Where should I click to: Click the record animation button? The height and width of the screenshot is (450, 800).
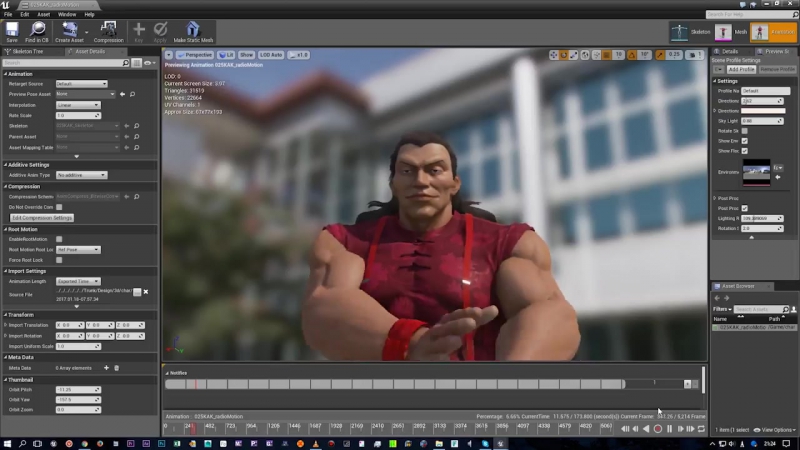coord(658,429)
